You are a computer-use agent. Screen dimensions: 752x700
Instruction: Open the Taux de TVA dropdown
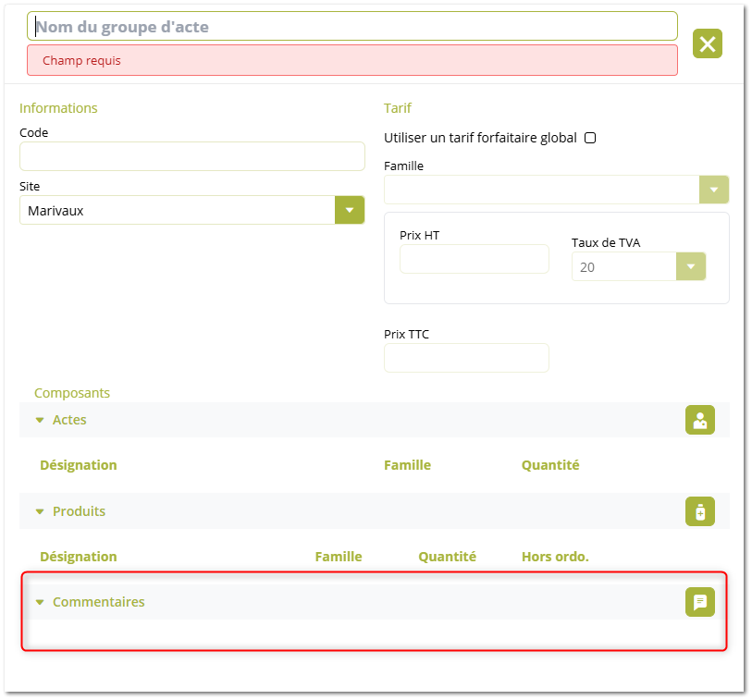point(691,267)
